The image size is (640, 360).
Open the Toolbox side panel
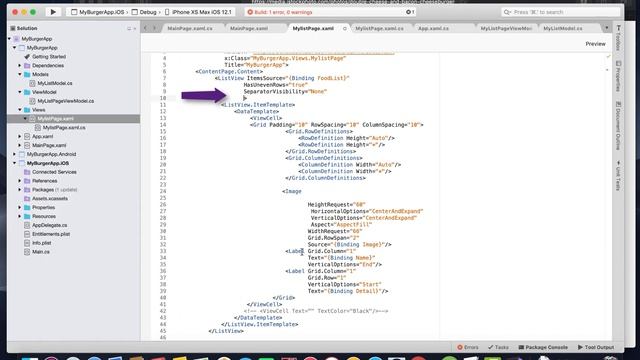(618, 38)
